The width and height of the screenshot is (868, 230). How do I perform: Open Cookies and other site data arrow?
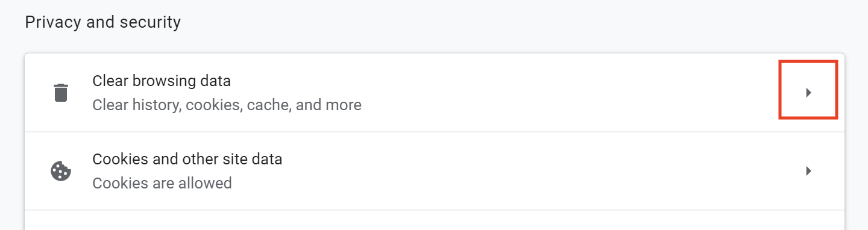point(809,171)
